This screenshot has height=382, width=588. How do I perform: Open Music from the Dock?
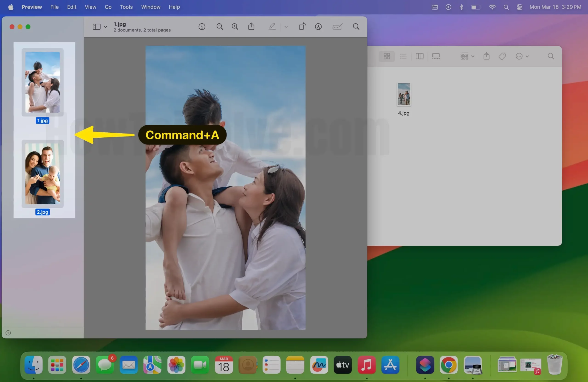pos(367,365)
